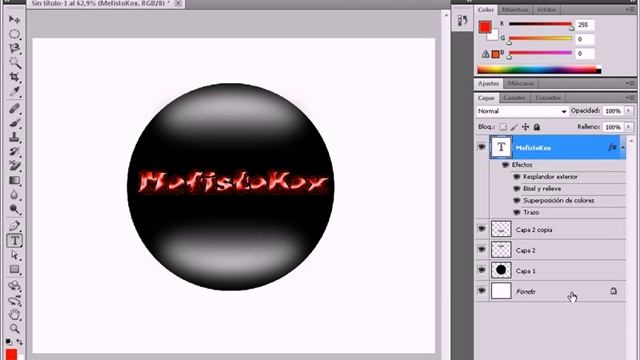The height and width of the screenshot is (360, 640).
Task: Select the Dodge tool
Action: coord(14,209)
